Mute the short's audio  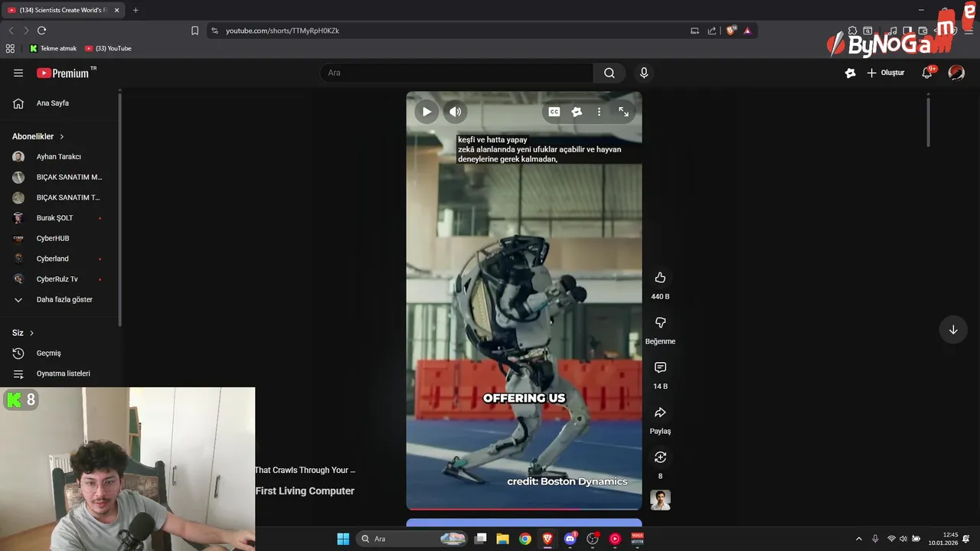tap(455, 112)
